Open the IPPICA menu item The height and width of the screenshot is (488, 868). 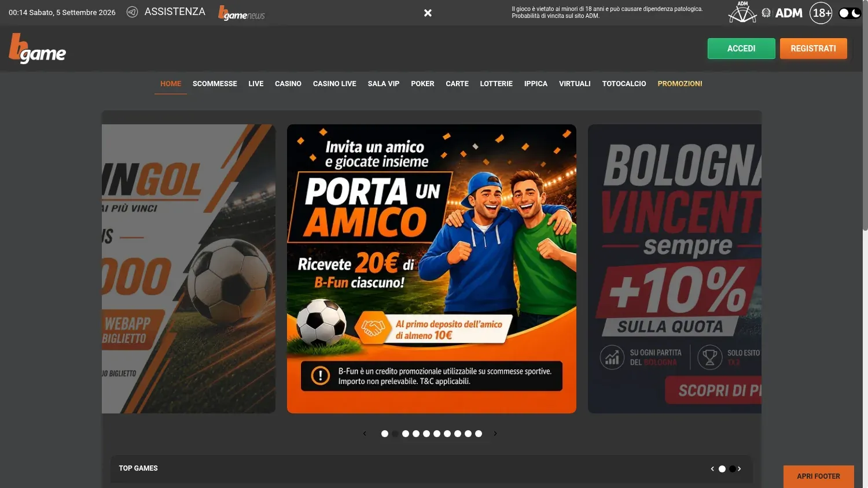tap(536, 84)
